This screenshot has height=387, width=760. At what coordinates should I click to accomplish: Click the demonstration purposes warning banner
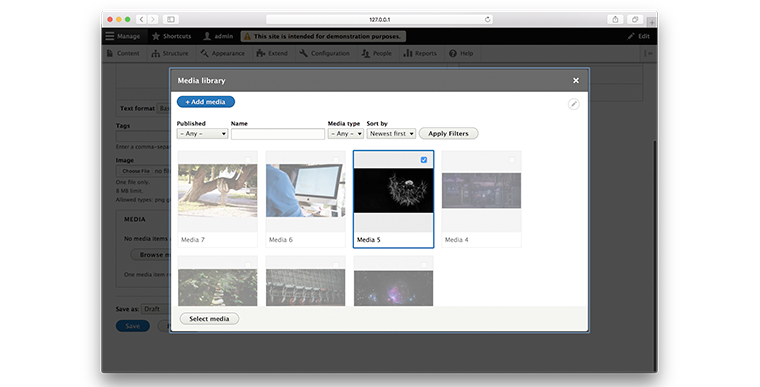323,36
